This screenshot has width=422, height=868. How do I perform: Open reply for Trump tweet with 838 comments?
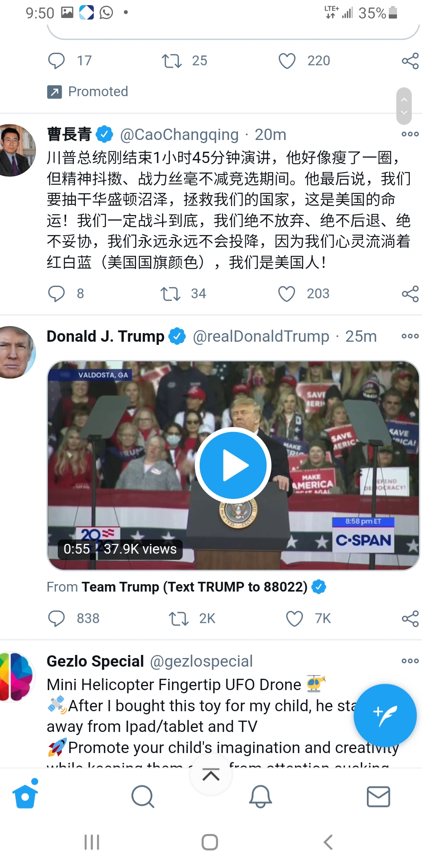(56, 619)
